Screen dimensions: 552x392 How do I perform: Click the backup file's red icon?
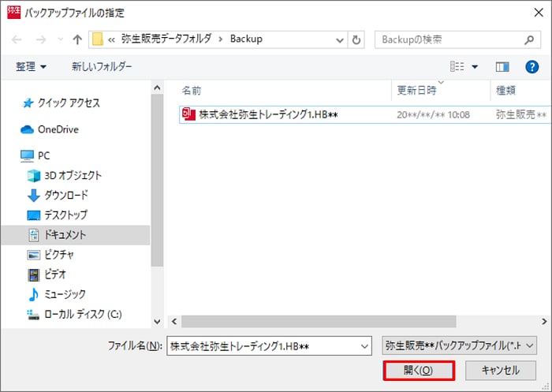188,114
